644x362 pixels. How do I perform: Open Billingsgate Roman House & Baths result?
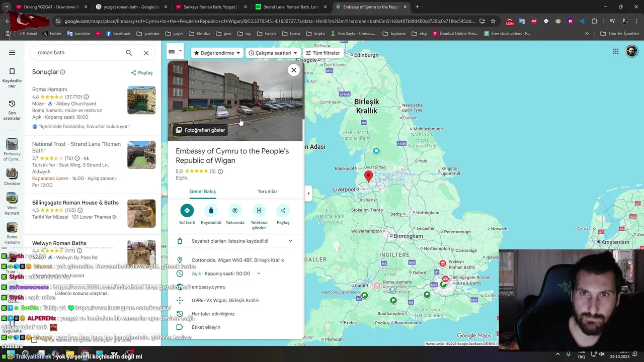75,203
